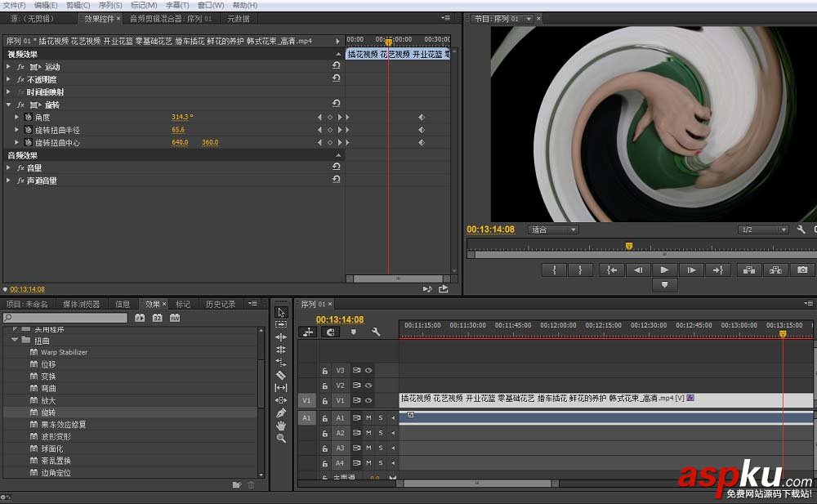This screenshot has height=504, width=817.
Task: Reset the 运动 effect
Action: tap(336, 65)
